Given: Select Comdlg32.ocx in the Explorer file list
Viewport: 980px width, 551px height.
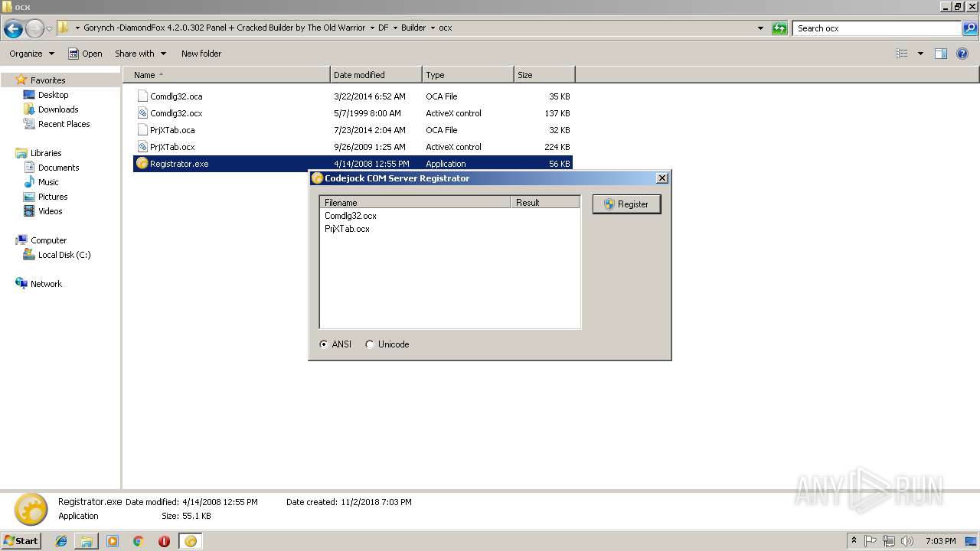Looking at the screenshot, I should pyautogui.click(x=353, y=113).
